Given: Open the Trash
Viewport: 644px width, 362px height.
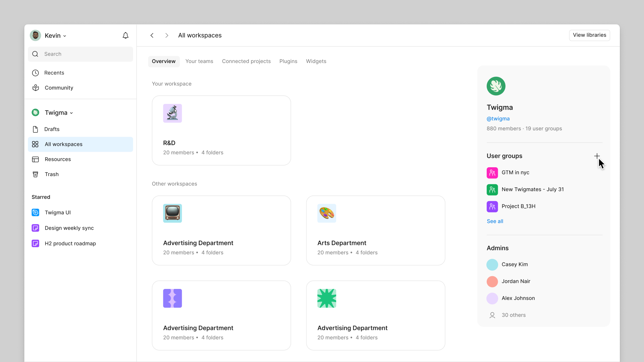Looking at the screenshot, I should 51,174.
